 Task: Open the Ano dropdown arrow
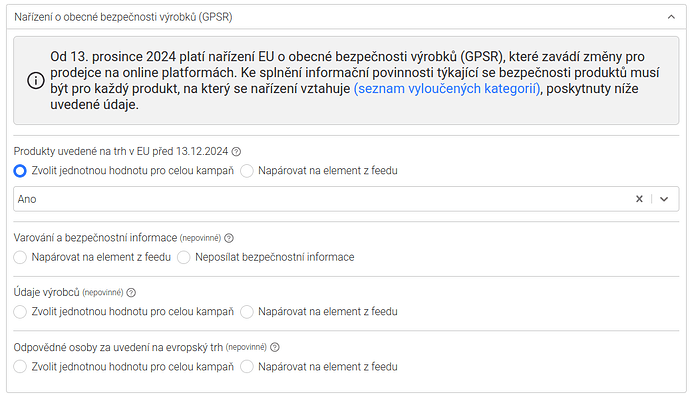[x=664, y=199]
